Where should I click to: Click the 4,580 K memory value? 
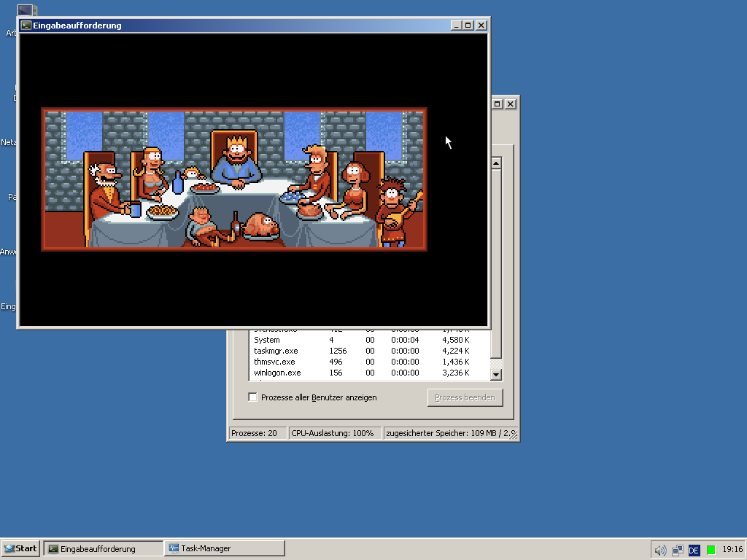(455, 340)
